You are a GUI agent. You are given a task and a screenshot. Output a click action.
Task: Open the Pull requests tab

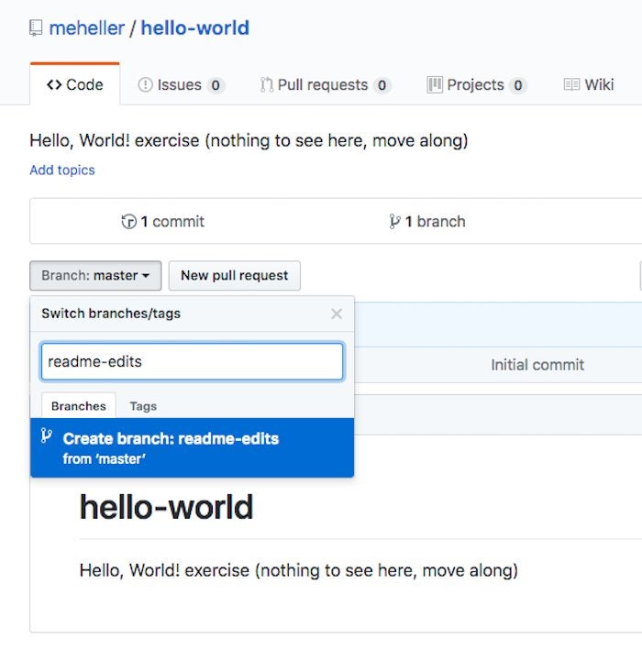point(325,85)
